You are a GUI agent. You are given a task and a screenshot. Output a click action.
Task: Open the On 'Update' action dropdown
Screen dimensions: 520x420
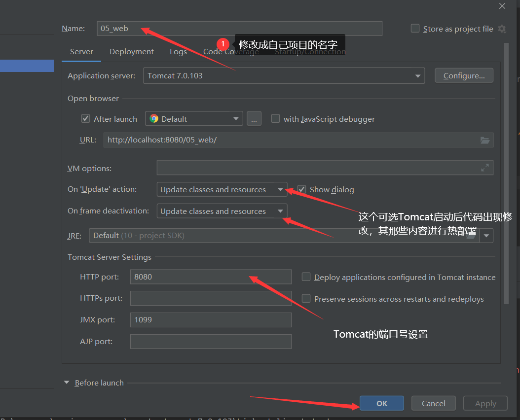222,189
